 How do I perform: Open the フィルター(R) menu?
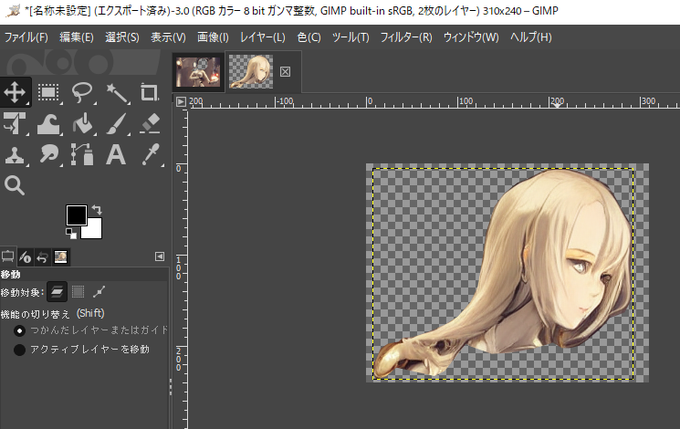pyautogui.click(x=406, y=37)
